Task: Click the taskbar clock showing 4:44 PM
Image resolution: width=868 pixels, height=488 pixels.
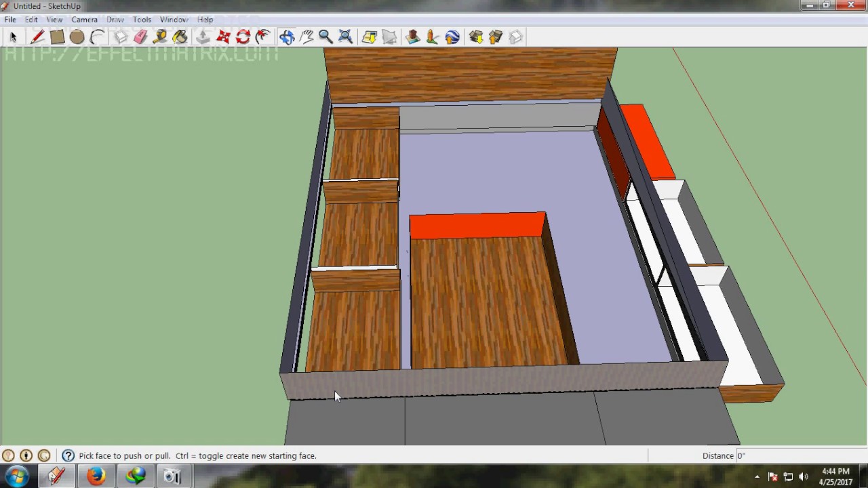Action: click(x=835, y=476)
